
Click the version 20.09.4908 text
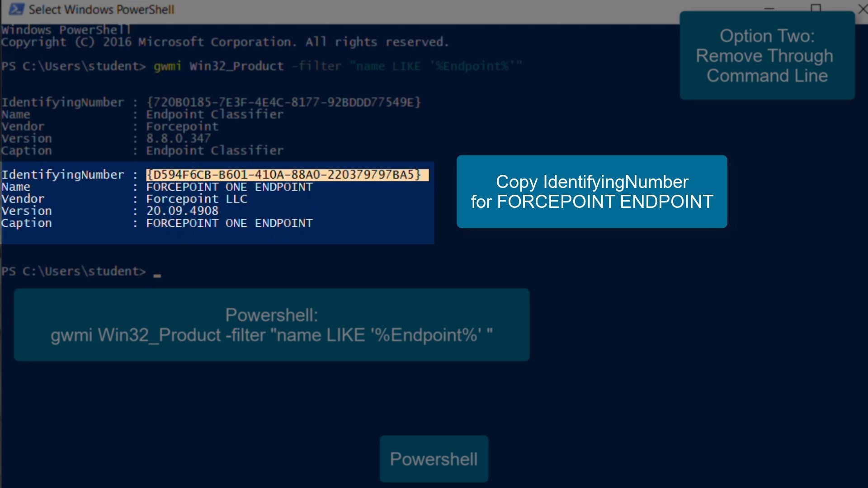[182, 211]
